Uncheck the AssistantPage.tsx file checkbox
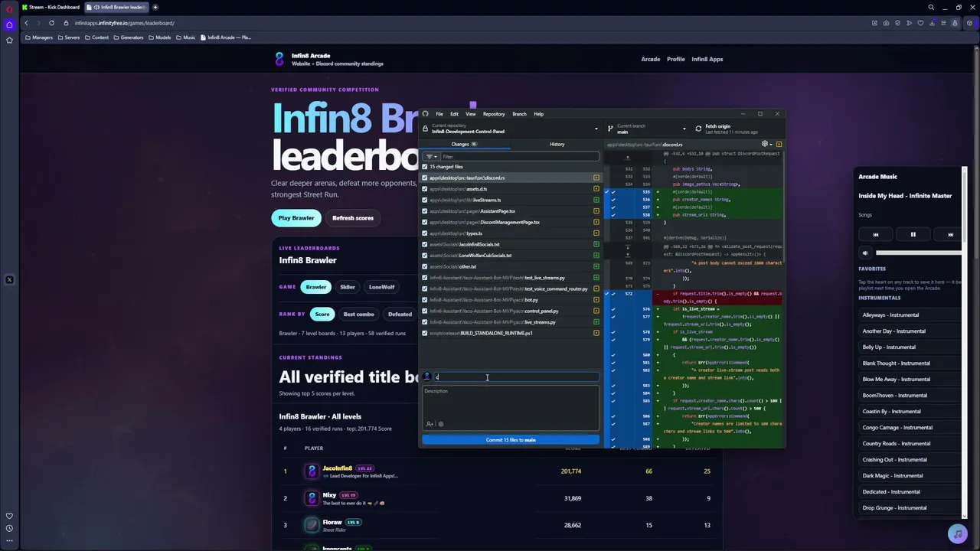This screenshot has height=551, width=980. [425, 211]
